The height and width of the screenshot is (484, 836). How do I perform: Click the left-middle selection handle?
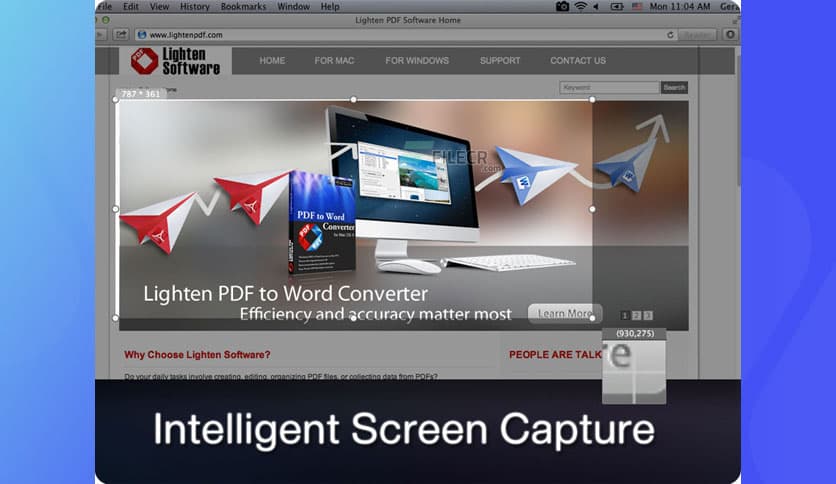(116, 209)
